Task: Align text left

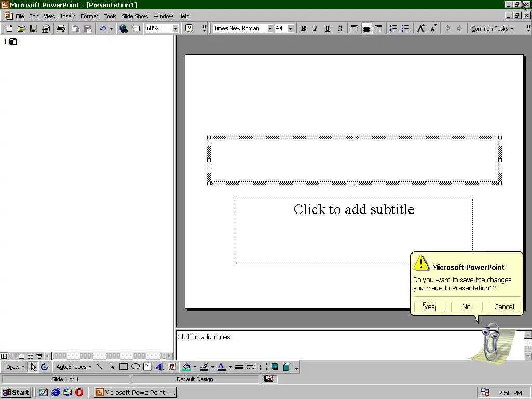Action: [354, 29]
